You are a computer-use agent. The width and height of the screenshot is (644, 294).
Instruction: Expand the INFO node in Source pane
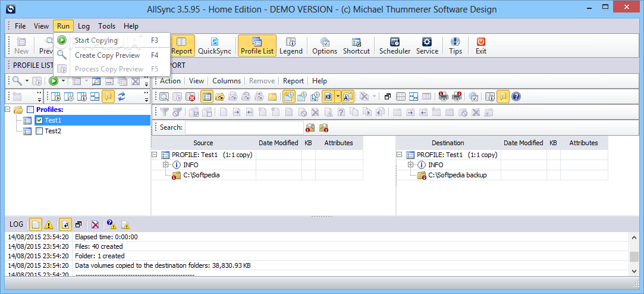tap(166, 164)
